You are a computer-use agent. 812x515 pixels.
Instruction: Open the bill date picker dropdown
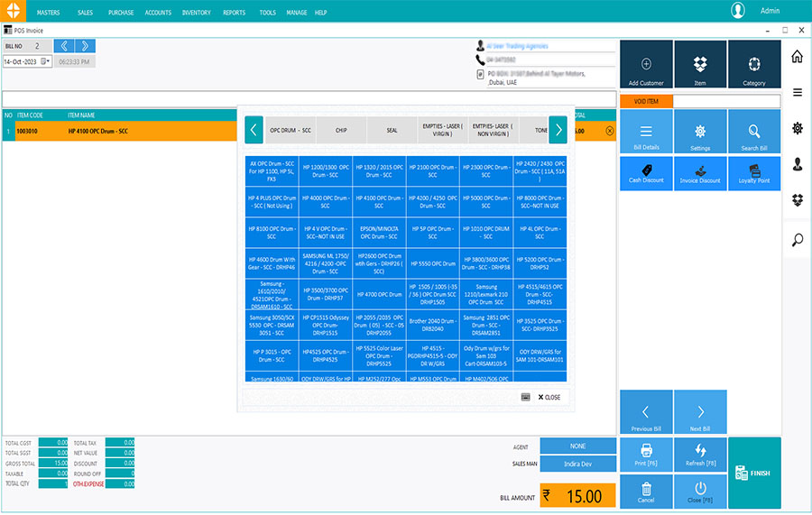[x=45, y=61]
